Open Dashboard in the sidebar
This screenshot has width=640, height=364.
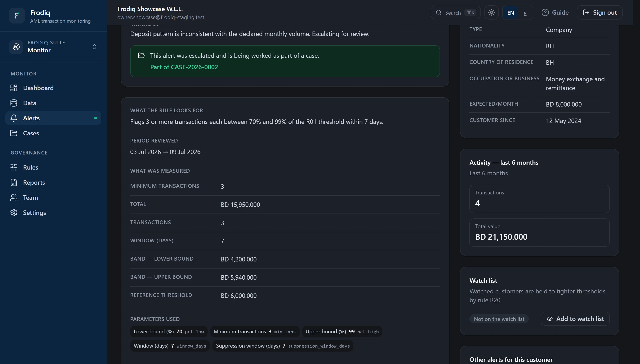pyautogui.click(x=53, y=88)
